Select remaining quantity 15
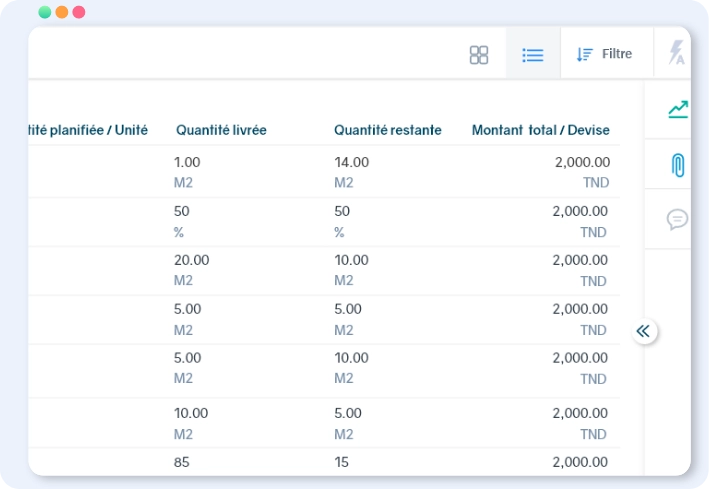 pos(341,462)
